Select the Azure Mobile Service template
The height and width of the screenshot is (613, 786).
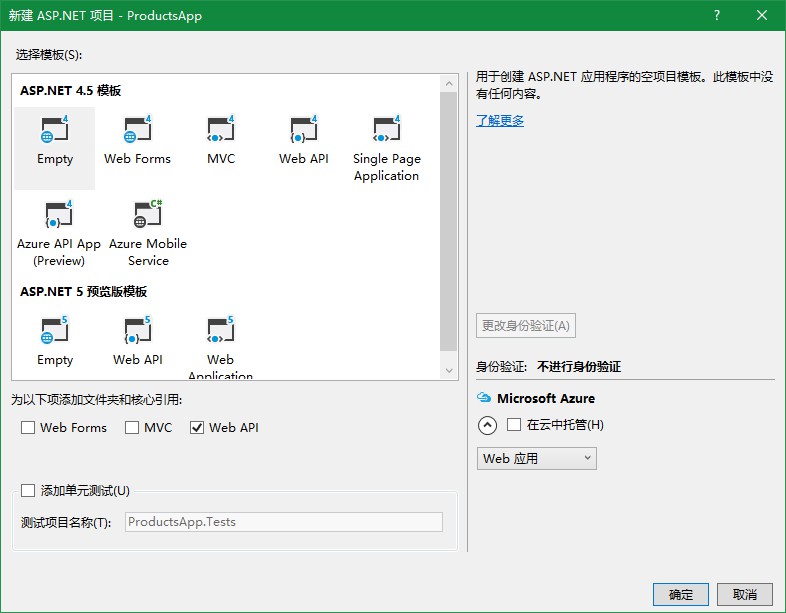tap(147, 216)
